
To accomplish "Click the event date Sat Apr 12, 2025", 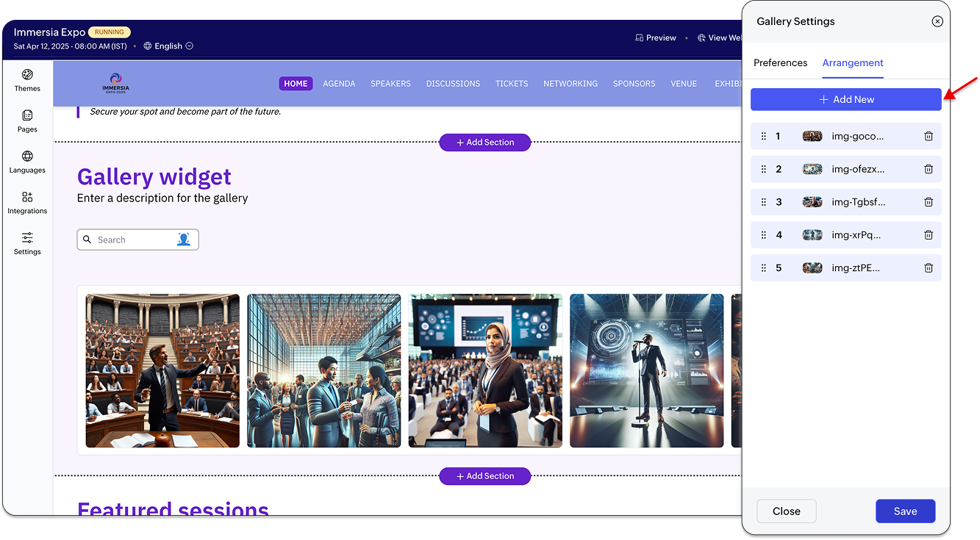I will (x=71, y=46).
